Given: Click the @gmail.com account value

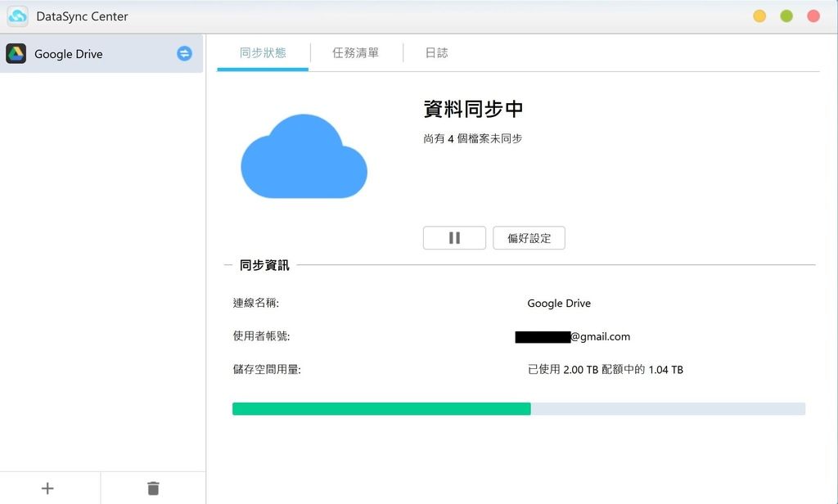Looking at the screenshot, I should 573,337.
